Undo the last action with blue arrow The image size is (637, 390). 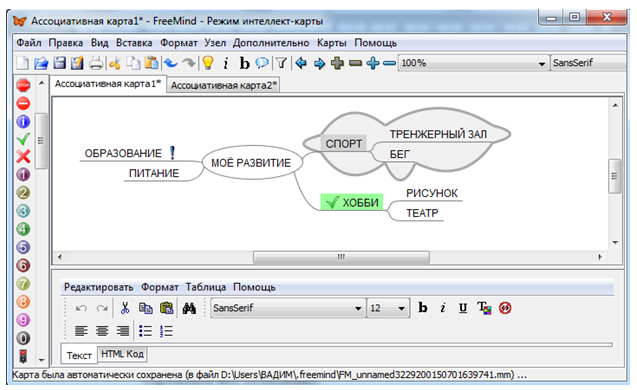pos(171,63)
